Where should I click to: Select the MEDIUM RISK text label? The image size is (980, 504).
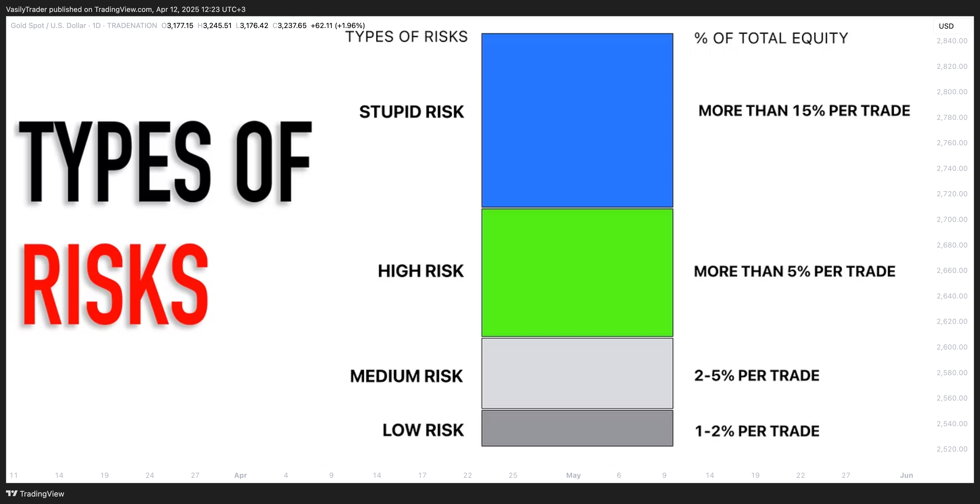coord(406,376)
